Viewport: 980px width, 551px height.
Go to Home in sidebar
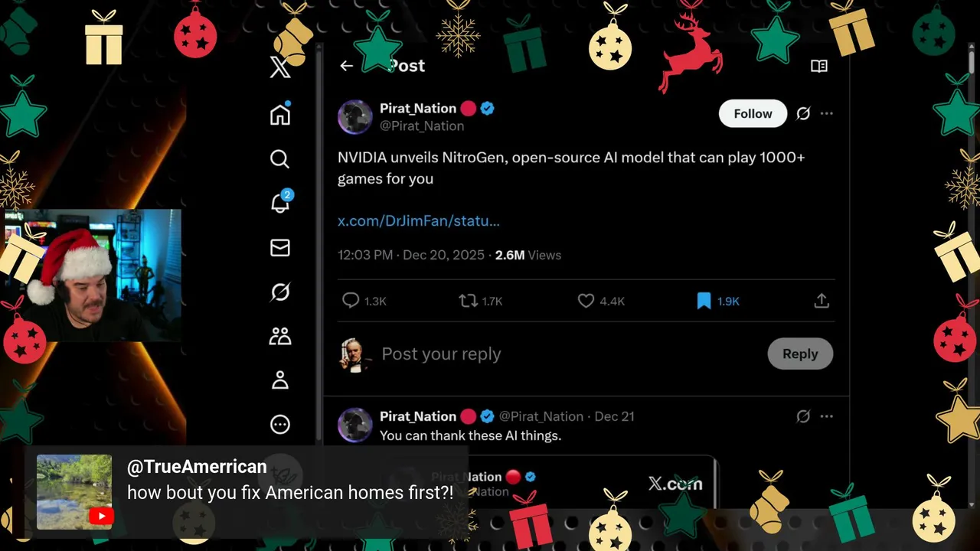click(280, 114)
